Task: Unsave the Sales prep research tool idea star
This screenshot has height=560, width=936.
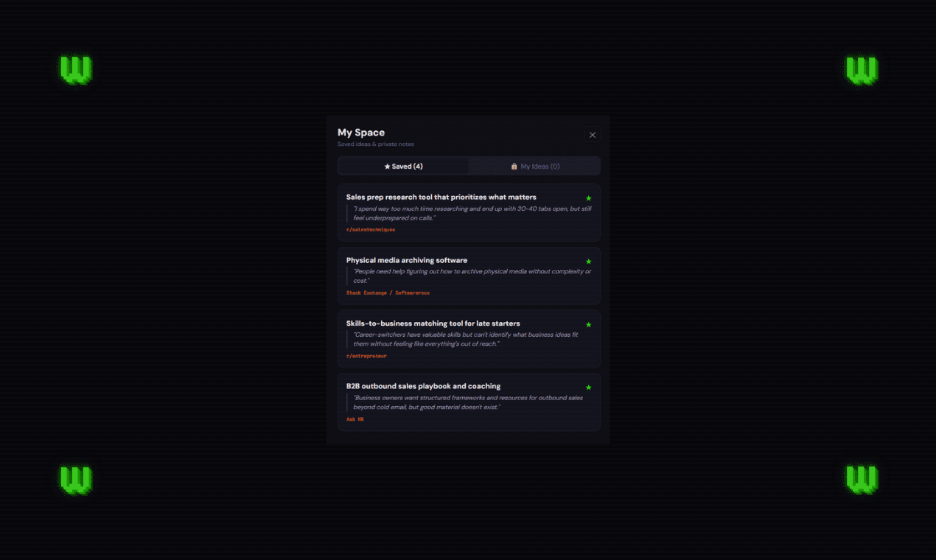Action: point(588,198)
